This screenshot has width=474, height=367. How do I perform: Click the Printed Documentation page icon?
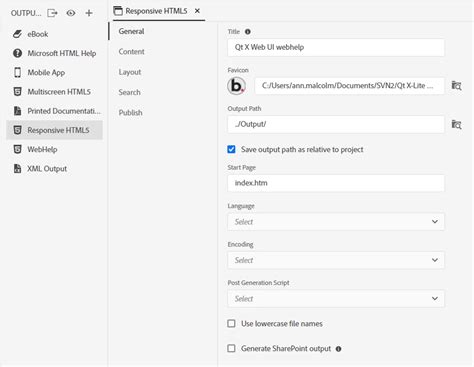pyautogui.click(x=17, y=111)
